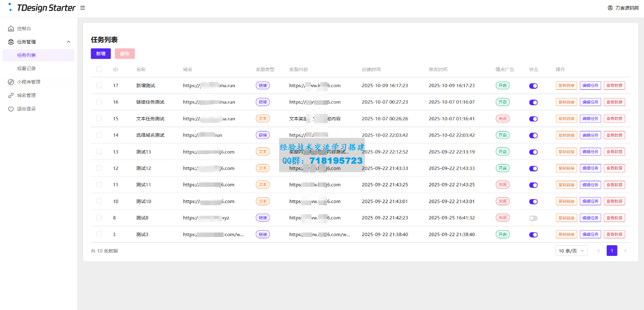Click the 新增 button
Image resolution: width=644 pixels, height=310 pixels.
[100, 54]
